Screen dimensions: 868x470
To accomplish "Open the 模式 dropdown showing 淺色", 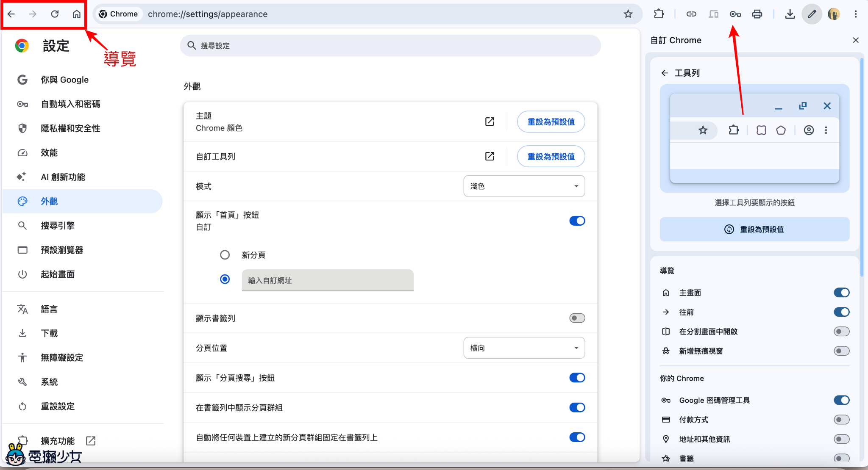I will (x=524, y=186).
